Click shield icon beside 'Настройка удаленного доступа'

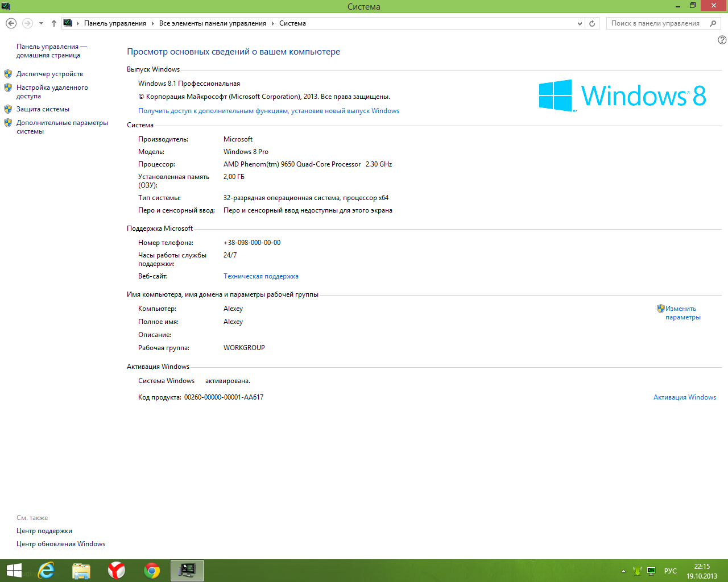[x=8, y=88]
